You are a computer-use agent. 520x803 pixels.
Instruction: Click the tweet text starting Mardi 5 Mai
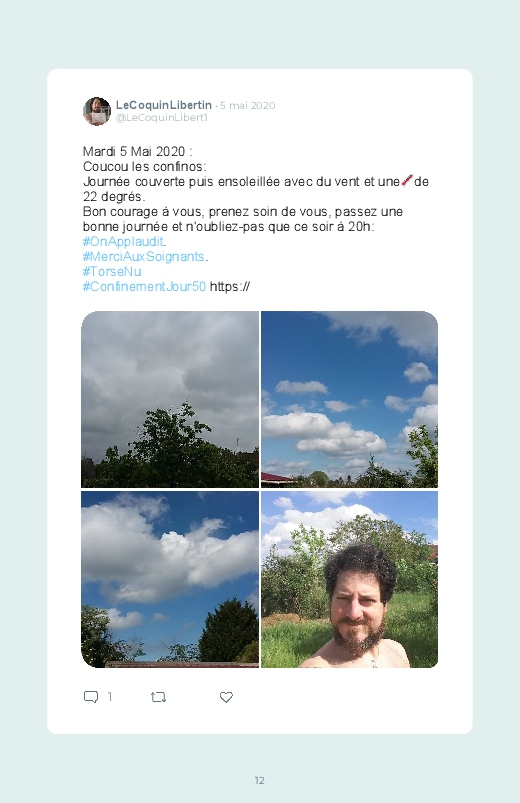pyautogui.click(x=256, y=219)
